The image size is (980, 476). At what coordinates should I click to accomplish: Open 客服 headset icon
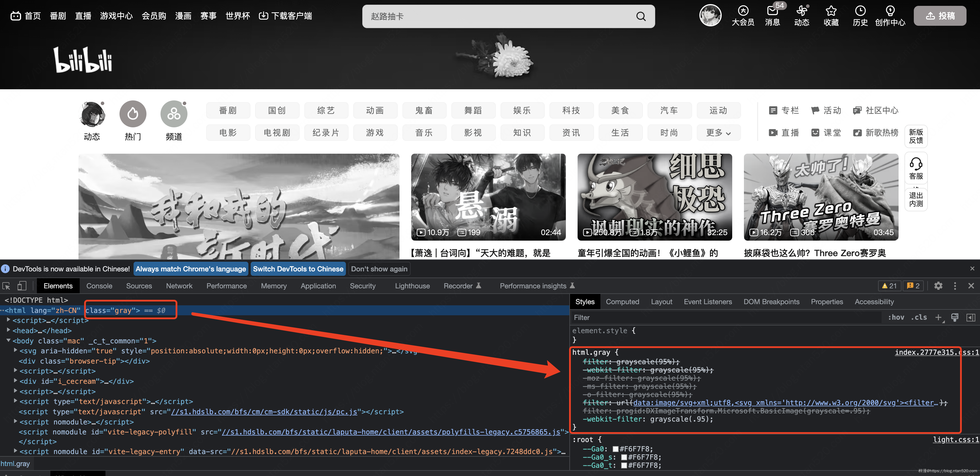pos(916,168)
